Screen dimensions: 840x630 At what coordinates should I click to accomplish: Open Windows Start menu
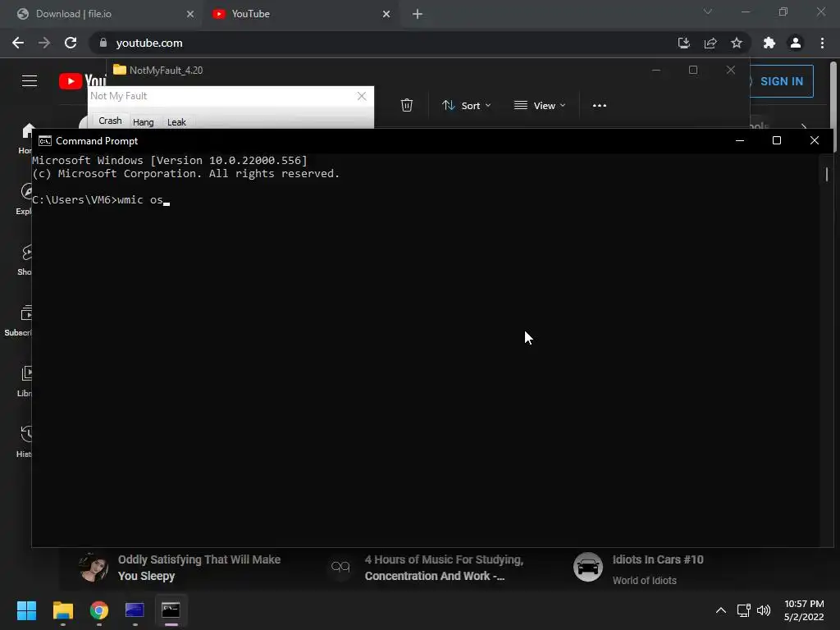[x=26, y=610]
